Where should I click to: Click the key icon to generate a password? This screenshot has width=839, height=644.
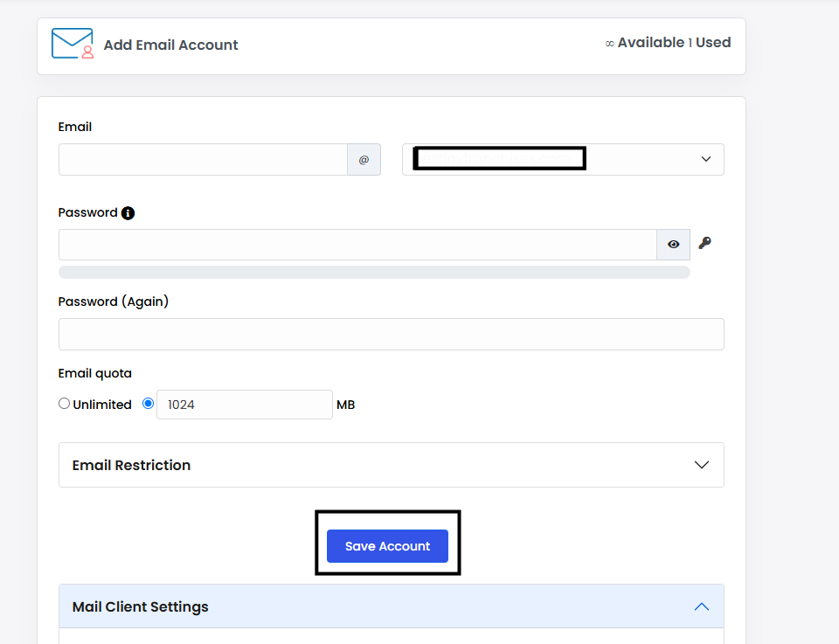click(x=704, y=244)
